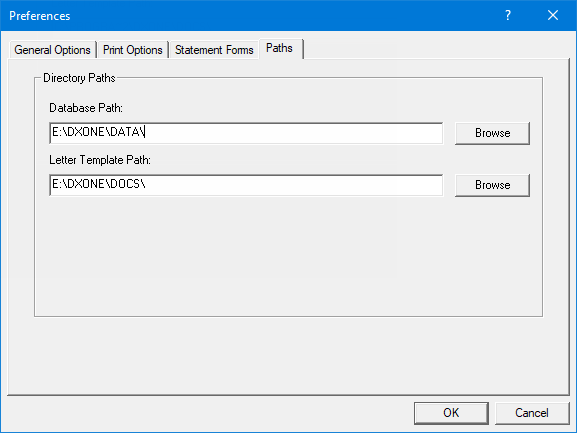The width and height of the screenshot is (577, 433).
Task: Browse for the Database Path folder
Action: 492,133
